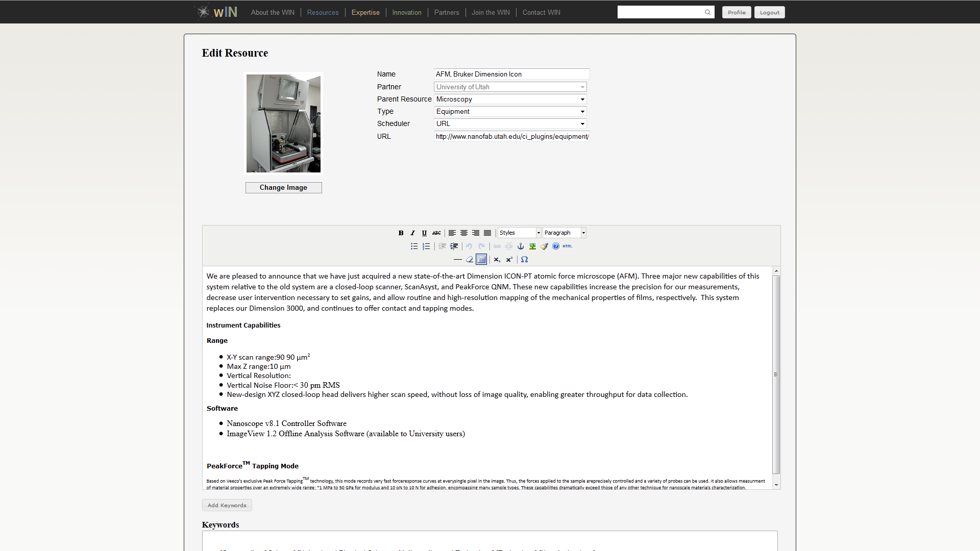Viewport: 980px width, 551px height.
Task: Open the Paragraph format dropdown
Action: tap(564, 233)
